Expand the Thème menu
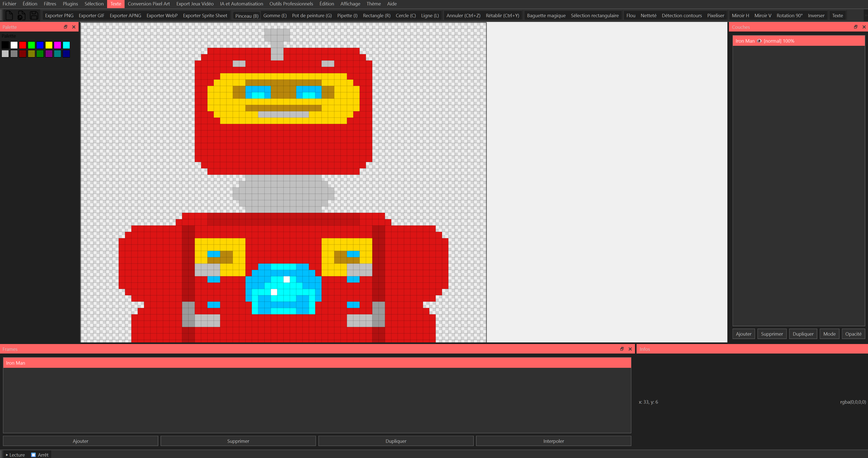Viewport: 868px width, 458px height. click(x=373, y=4)
